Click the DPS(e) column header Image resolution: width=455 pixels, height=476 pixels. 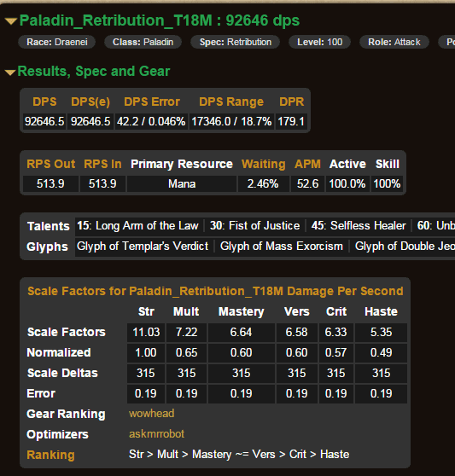coord(90,102)
